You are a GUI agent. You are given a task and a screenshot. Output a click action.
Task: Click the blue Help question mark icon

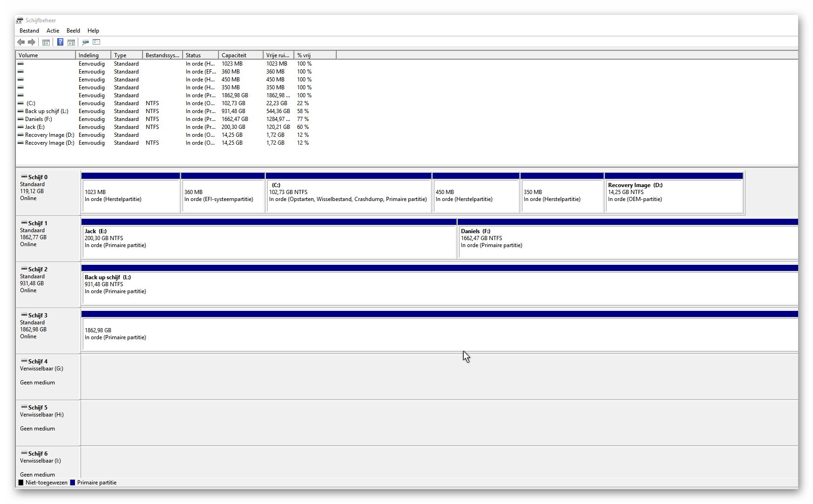click(x=60, y=42)
